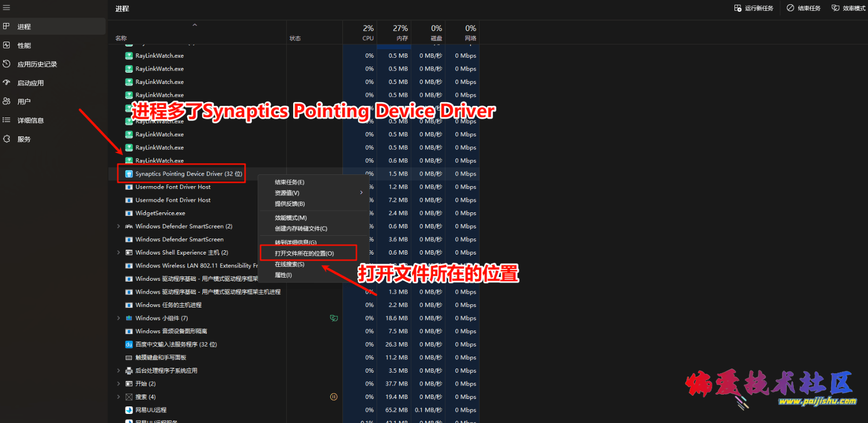Viewport: 868px width, 423px height.
Task: Sort by the 名称 name column header
Action: 121,39
